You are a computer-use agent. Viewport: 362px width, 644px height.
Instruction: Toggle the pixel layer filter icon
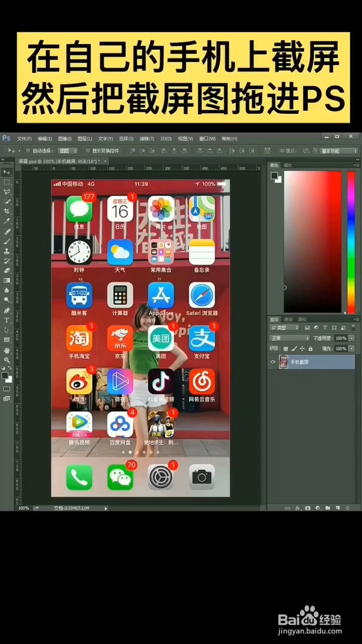[307, 328]
